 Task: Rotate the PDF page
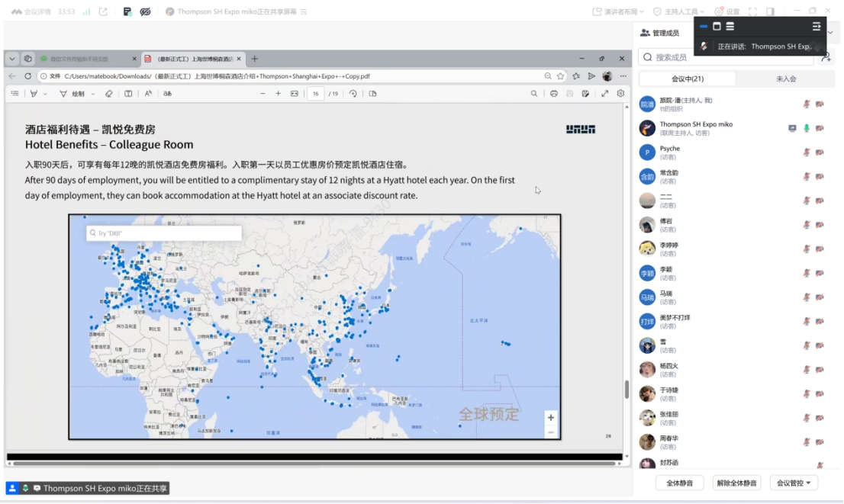(353, 94)
